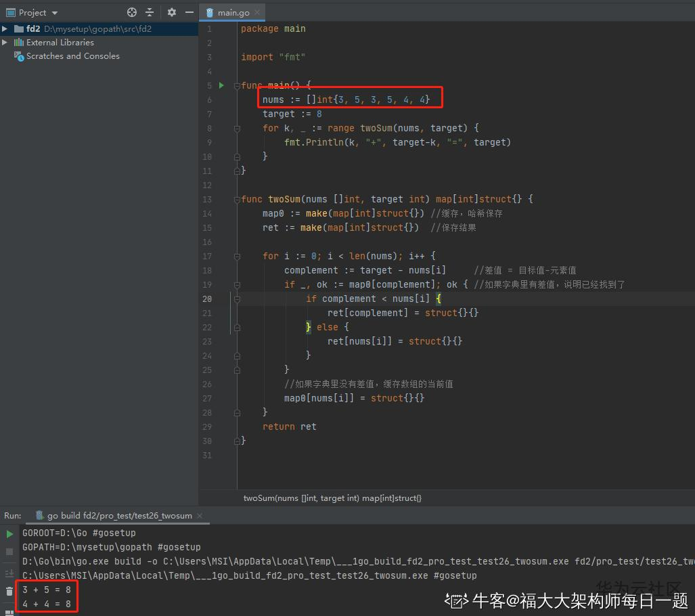This screenshot has height=616, width=695.
Task: Click the trash clear-output icon in Run panel
Action: pyautogui.click(x=9, y=591)
